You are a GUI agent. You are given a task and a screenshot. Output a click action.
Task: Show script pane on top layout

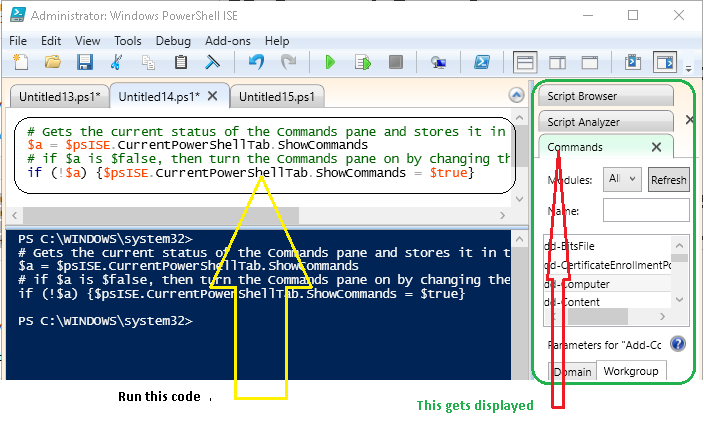(x=525, y=62)
